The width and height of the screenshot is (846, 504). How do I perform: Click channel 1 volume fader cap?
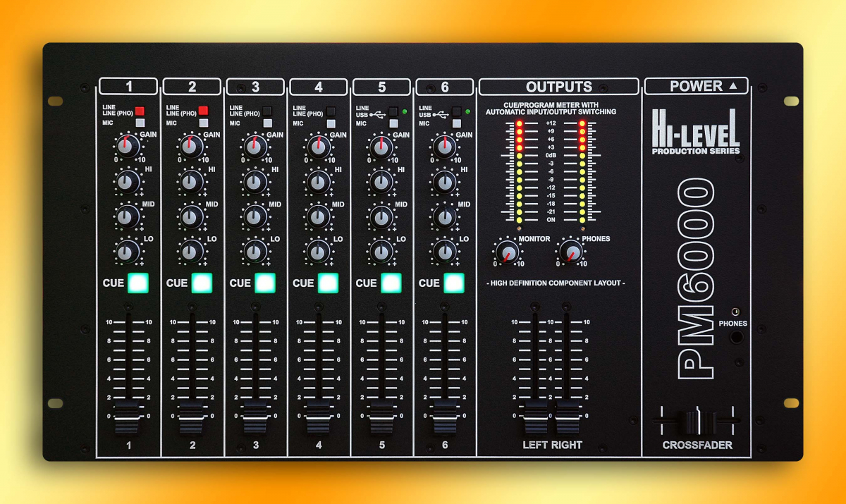128,418
